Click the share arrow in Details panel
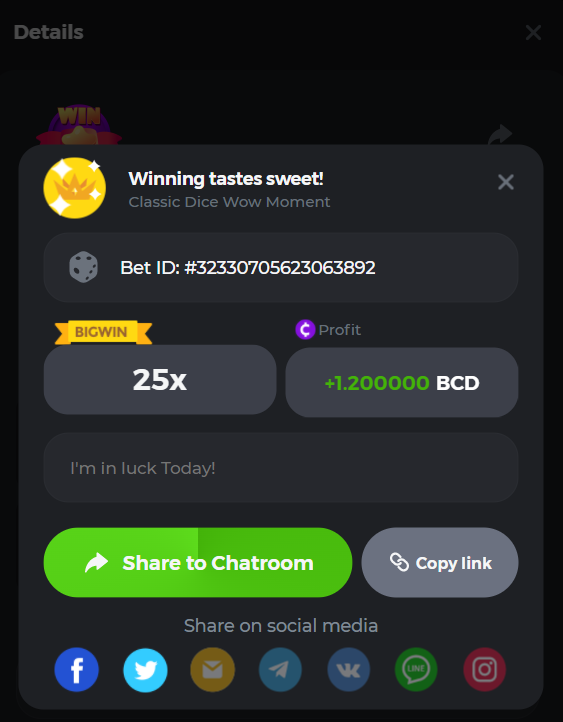The image size is (563, 722). pyautogui.click(x=499, y=134)
